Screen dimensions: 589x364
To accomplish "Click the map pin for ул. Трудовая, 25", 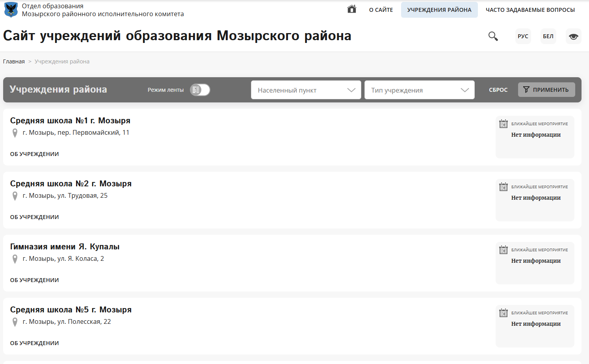I will pos(15,196).
